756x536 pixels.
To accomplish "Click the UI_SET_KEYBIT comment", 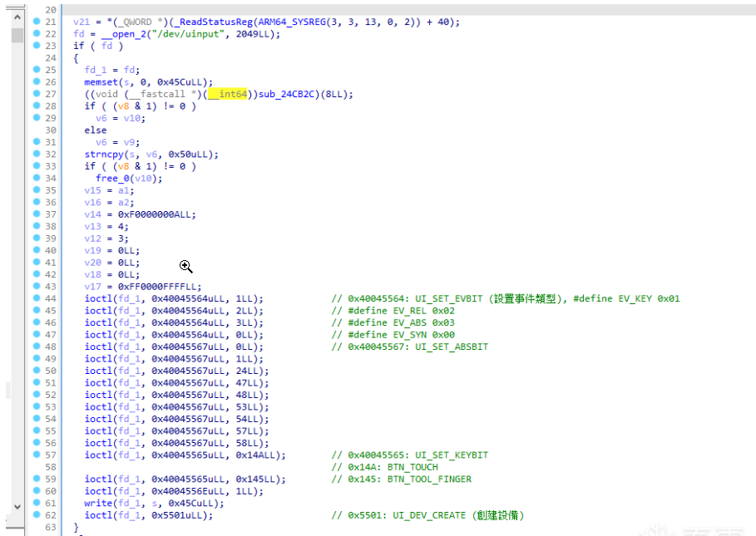I will [x=409, y=455].
